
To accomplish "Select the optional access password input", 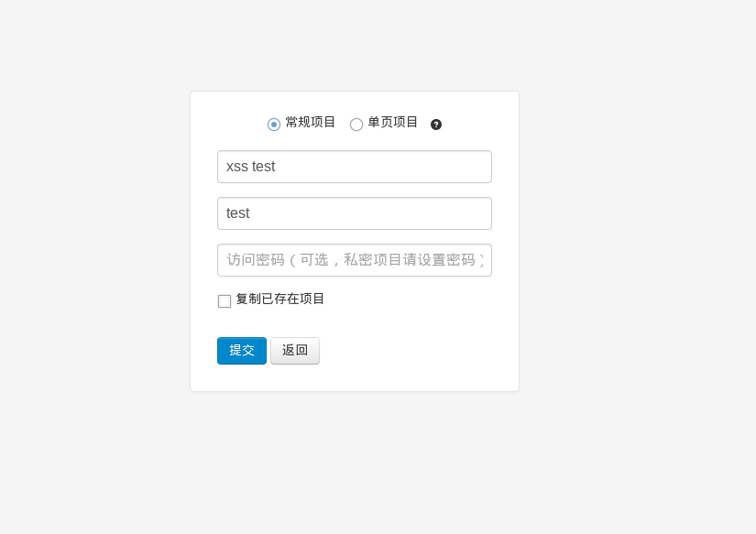I will pos(354,260).
